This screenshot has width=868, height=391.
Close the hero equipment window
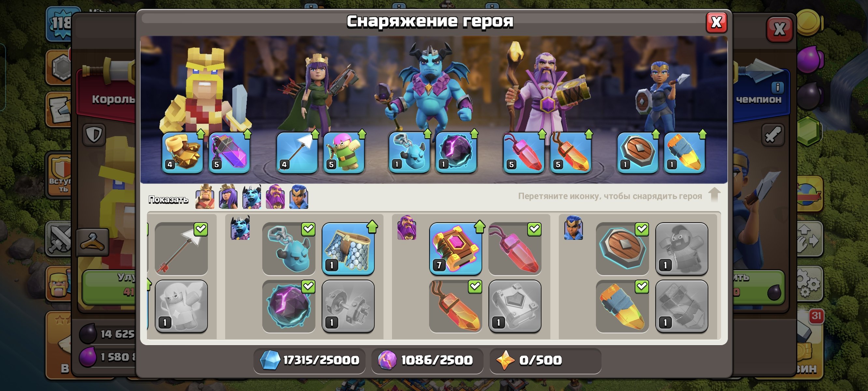[x=716, y=22]
